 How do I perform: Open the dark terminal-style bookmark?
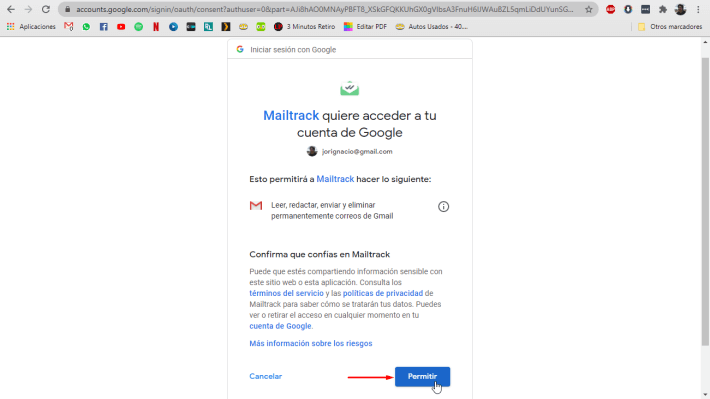[x=191, y=27]
